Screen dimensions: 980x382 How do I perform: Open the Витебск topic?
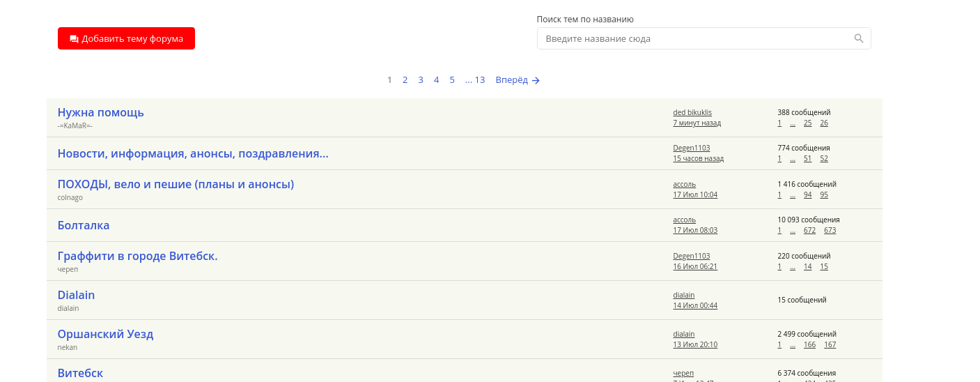point(80,373)
